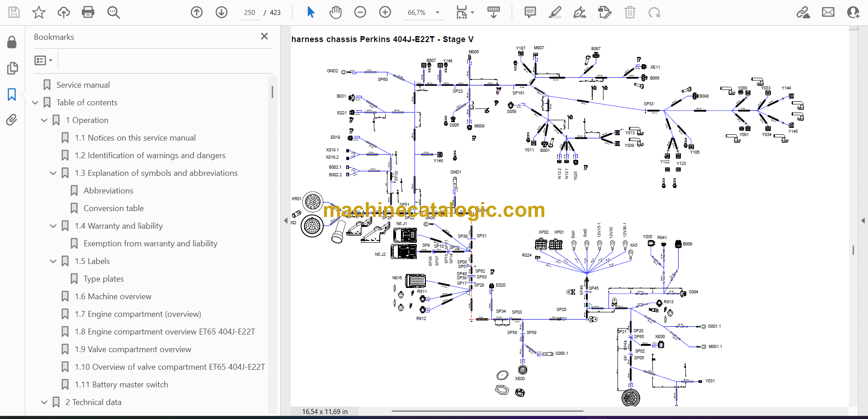Collapse the left navigation pane arrow
The image size is (868, 419).
click(x=286, y=221)
